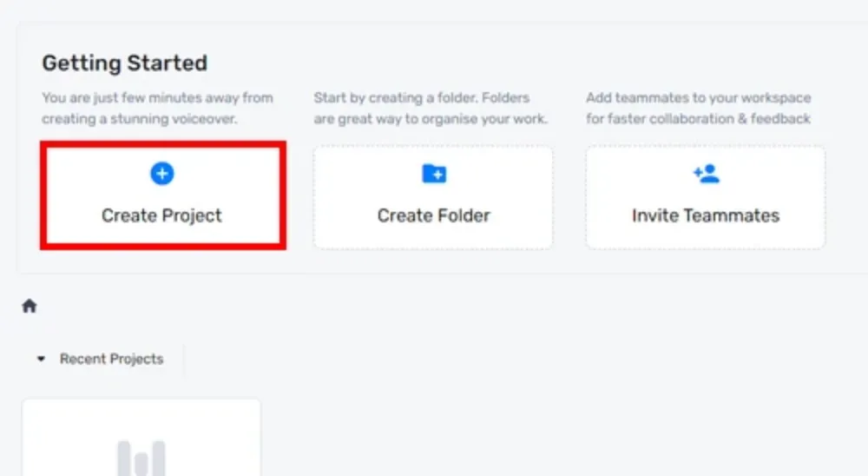The width and height of the screenshot is (868, 476).
Task: Click the add-person icon above Invite Teammates
Action: [x=707, y=174]
